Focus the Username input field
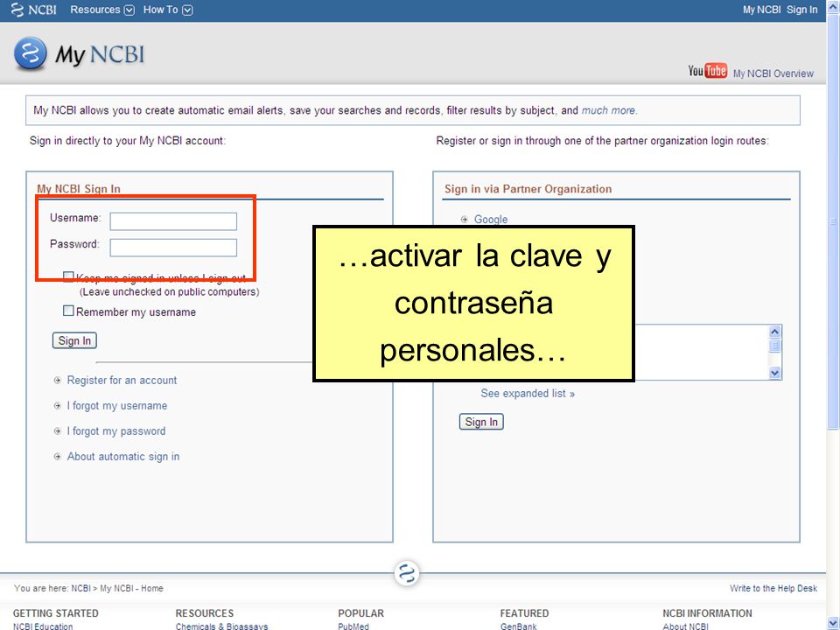 pos(173,221)
